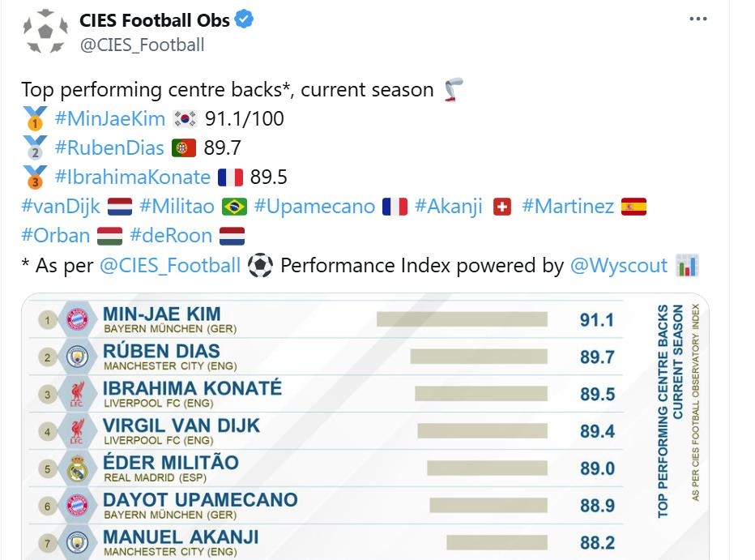Open the #RubenDias hashtag
The height and width of the screenshot is (560, 755).
point(109,147)
